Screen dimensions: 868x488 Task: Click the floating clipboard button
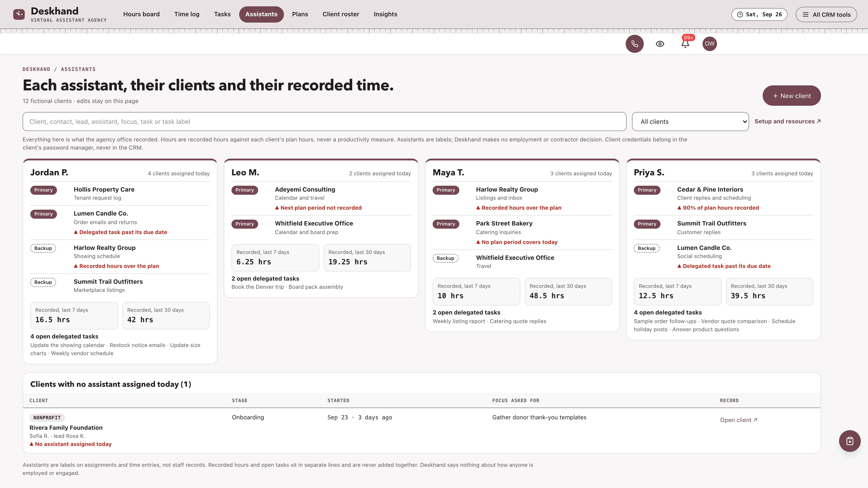coord(849,441)
